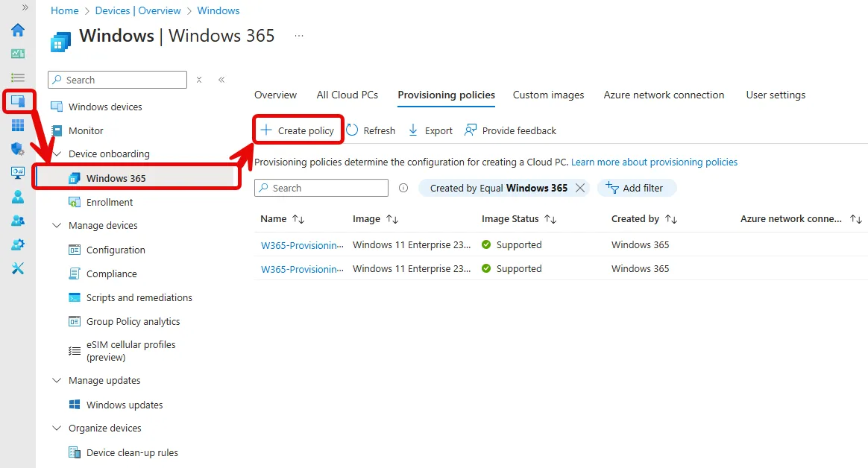868x468 pixels.
Task: Click the info icon beside policy search
Action: coord(403,188)
